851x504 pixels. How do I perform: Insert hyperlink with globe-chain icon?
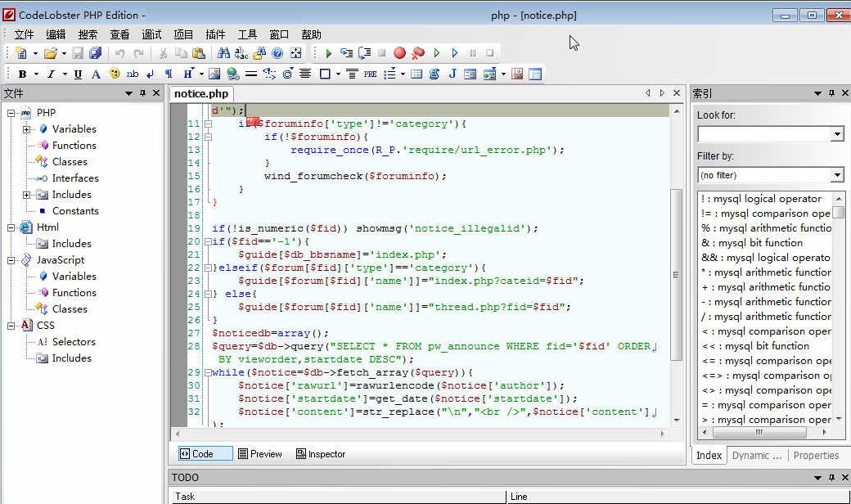tap(233, 74)
